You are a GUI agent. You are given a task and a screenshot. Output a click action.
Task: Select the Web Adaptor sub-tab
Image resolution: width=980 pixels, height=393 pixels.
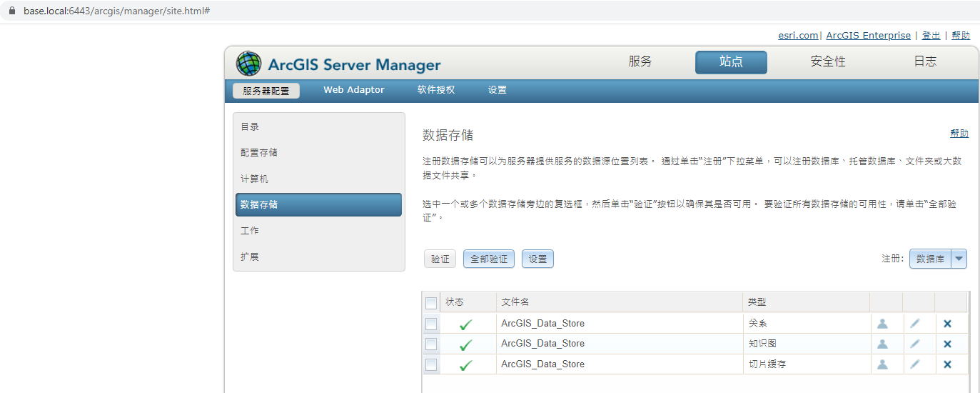[354, 90]
